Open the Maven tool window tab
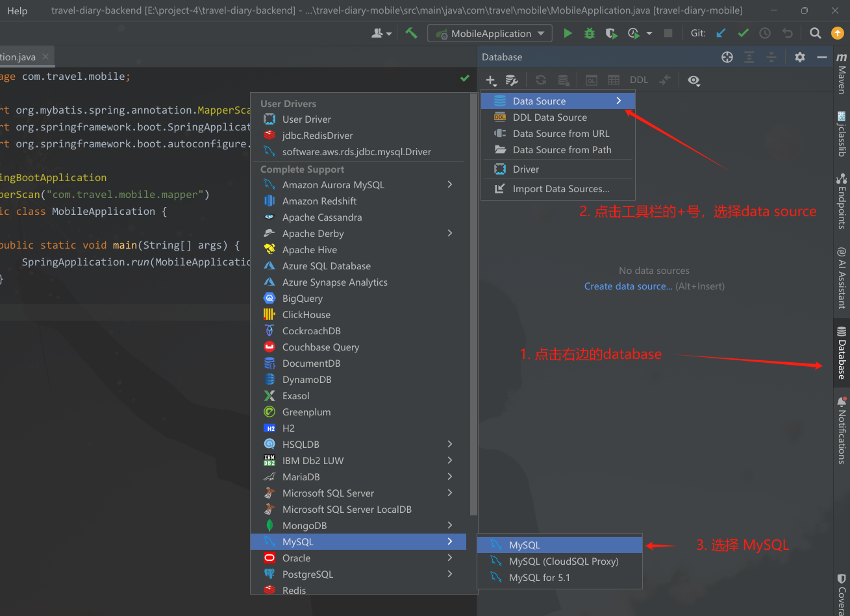This screenshot has width=850, height=616. pos(842,72)
